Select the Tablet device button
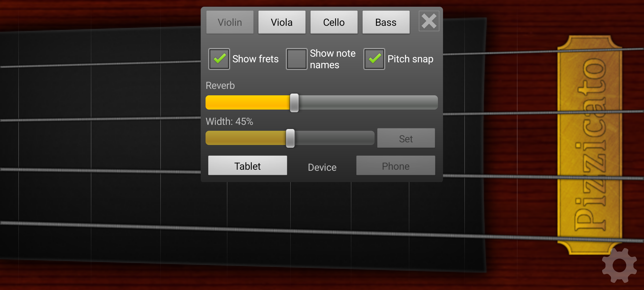The height and width of the screenshot is (290, 644). click(247, 166)
